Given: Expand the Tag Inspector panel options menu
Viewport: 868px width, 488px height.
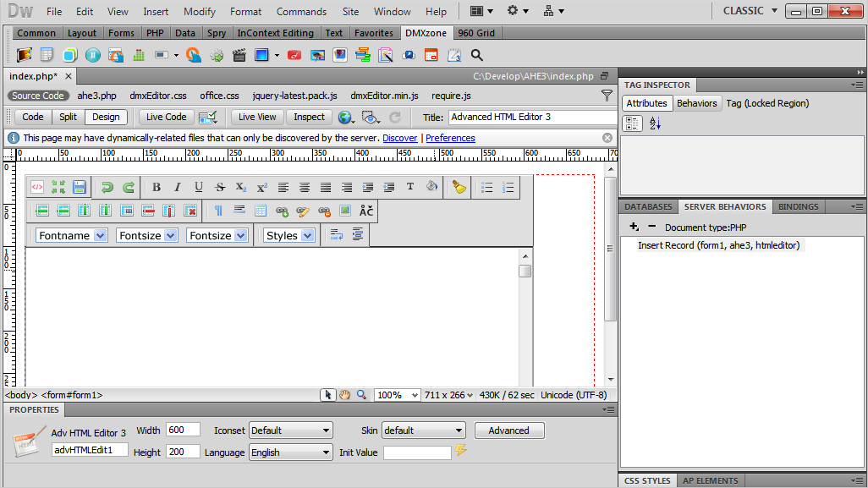Looking at the screenshot, I should 857,85.
